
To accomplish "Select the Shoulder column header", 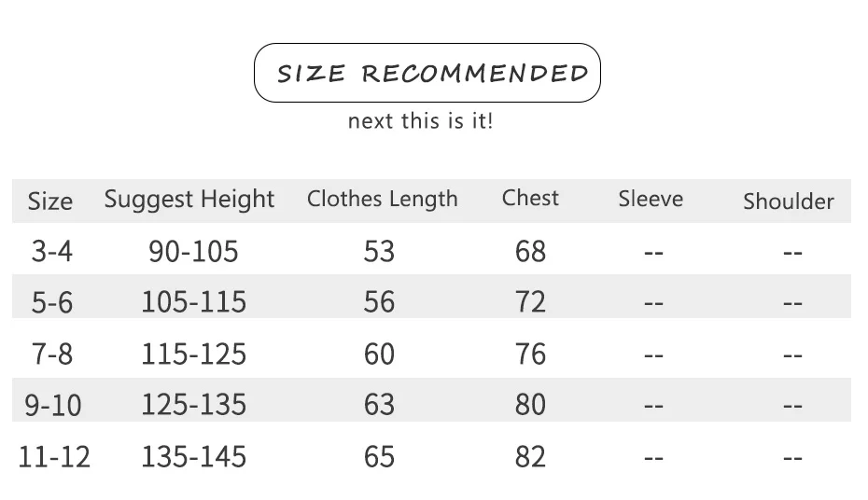I will point(789,201).
